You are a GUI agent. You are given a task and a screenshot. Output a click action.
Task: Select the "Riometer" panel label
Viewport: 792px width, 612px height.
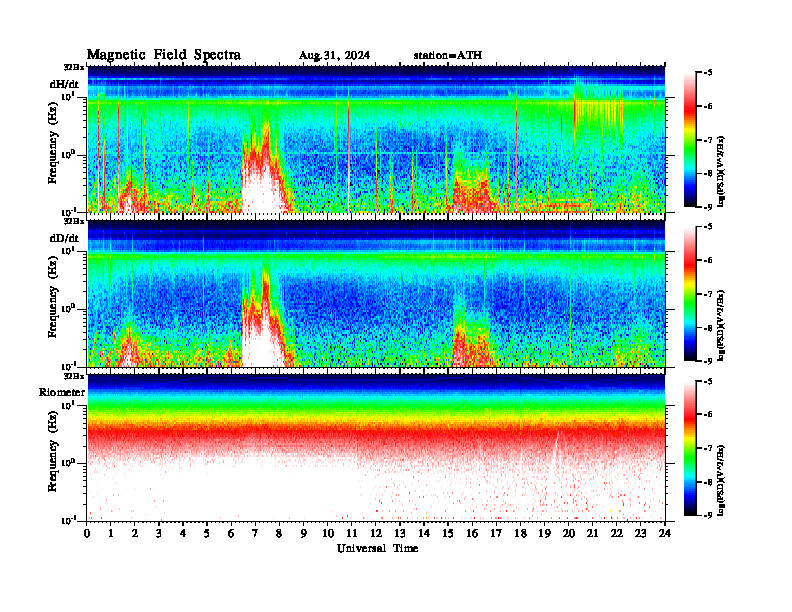pyautogui.click(x=62, y=392)
